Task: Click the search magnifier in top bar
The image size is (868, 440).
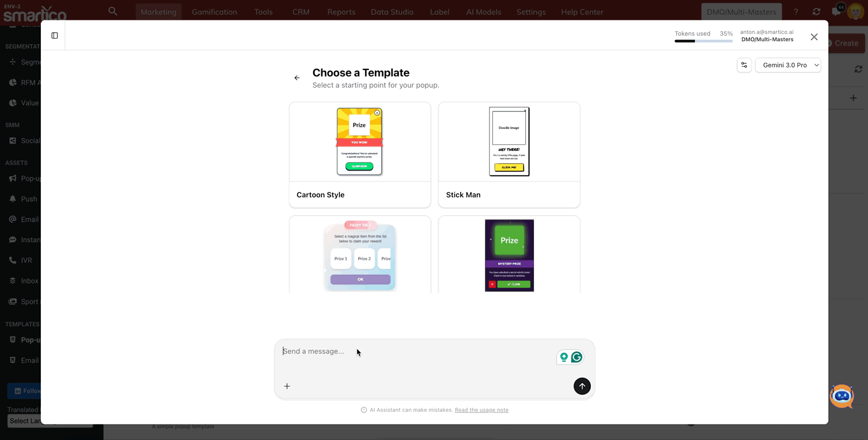Action: click(113, 12)
